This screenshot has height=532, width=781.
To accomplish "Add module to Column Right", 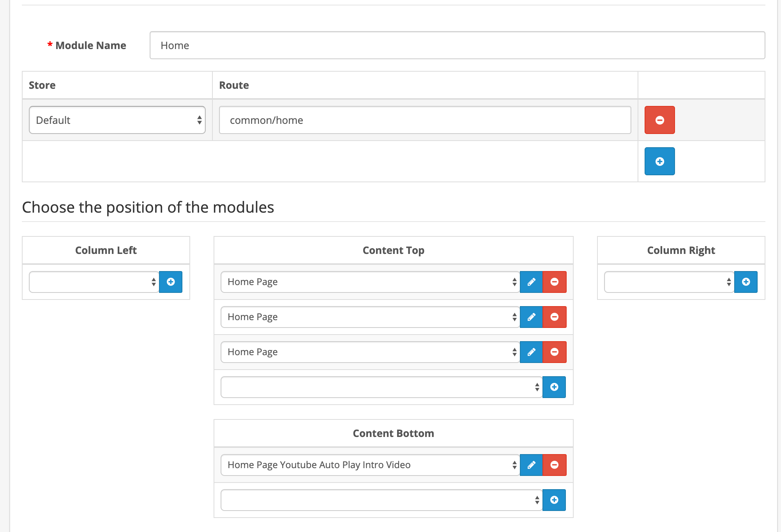I will coord(746,282).
